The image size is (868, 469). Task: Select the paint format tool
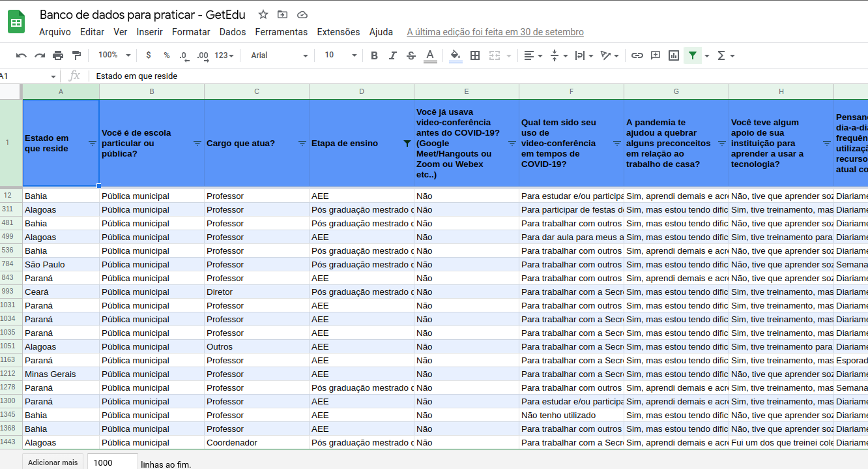[76, 55]
